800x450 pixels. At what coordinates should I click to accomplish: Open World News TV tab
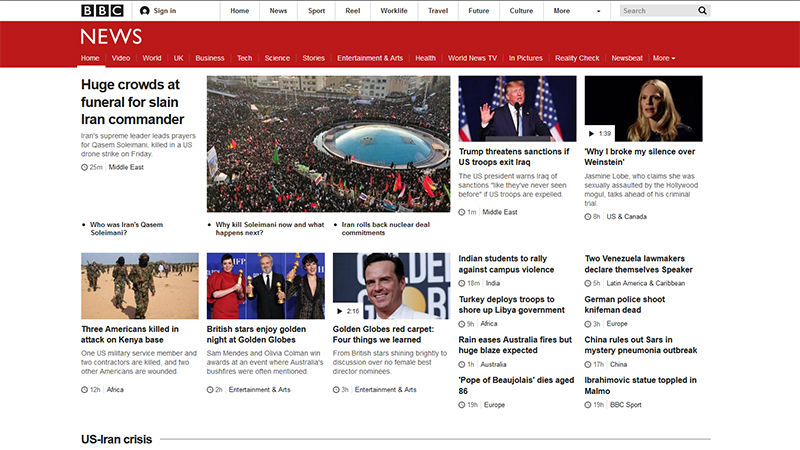tap(472, 58)
